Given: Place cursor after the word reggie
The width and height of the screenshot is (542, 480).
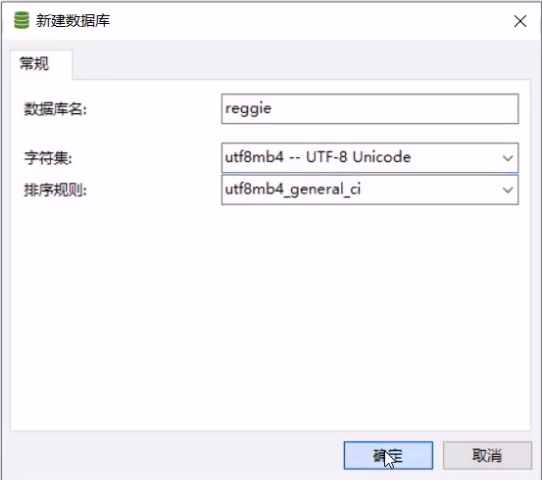Looking at the screenshot, I should [x=273, y=109].
